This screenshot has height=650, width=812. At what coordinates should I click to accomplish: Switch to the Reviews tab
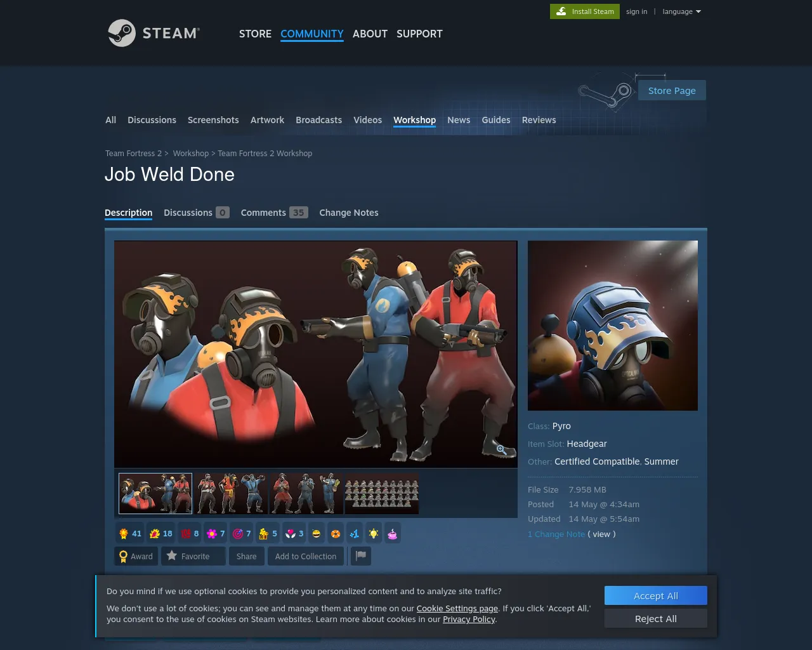click(539, 120)
